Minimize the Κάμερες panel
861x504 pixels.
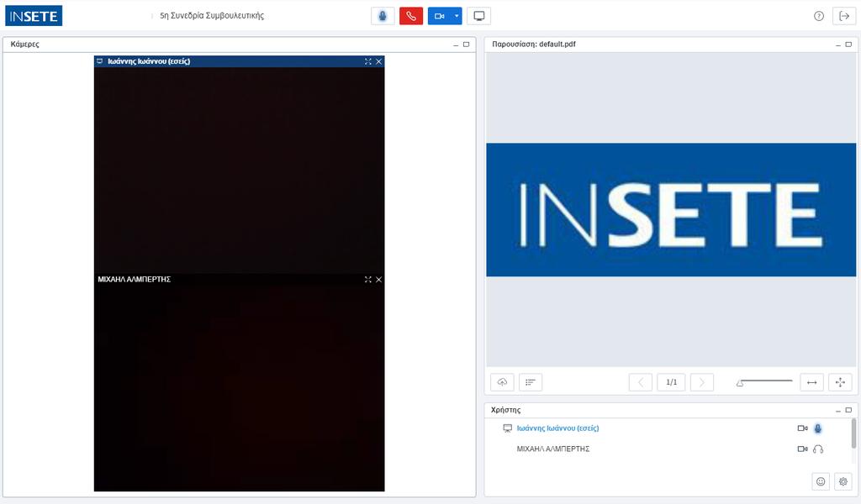click(x=456, y=45)
